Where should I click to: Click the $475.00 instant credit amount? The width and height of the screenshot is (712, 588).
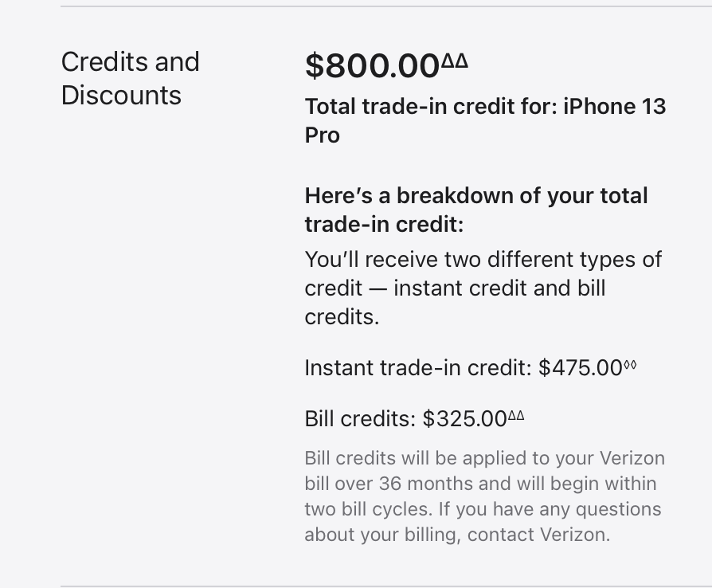581,367
